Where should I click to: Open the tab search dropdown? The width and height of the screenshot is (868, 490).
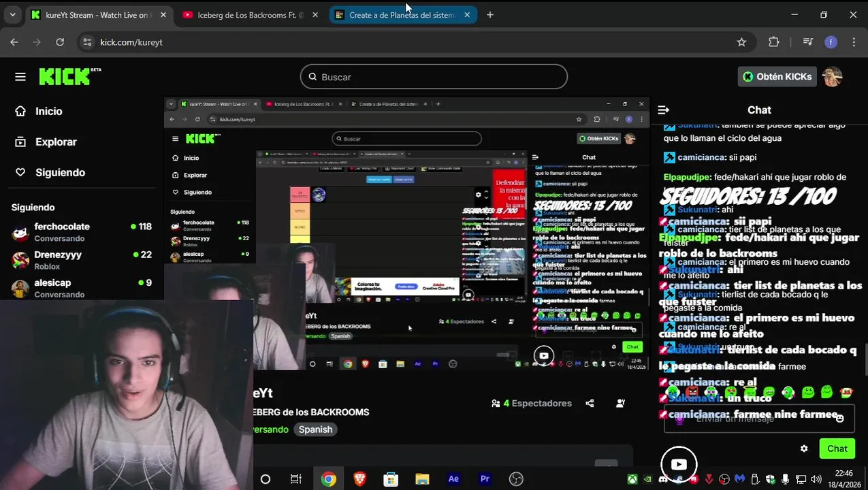(12, 15)
